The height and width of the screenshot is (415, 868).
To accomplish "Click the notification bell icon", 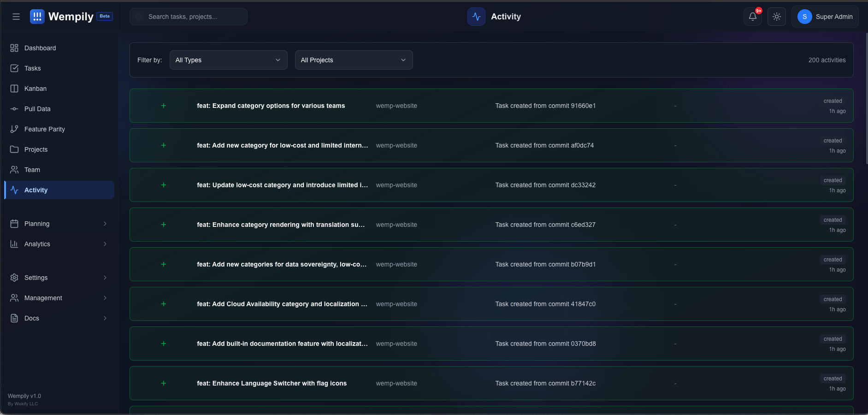I will 752,17.
